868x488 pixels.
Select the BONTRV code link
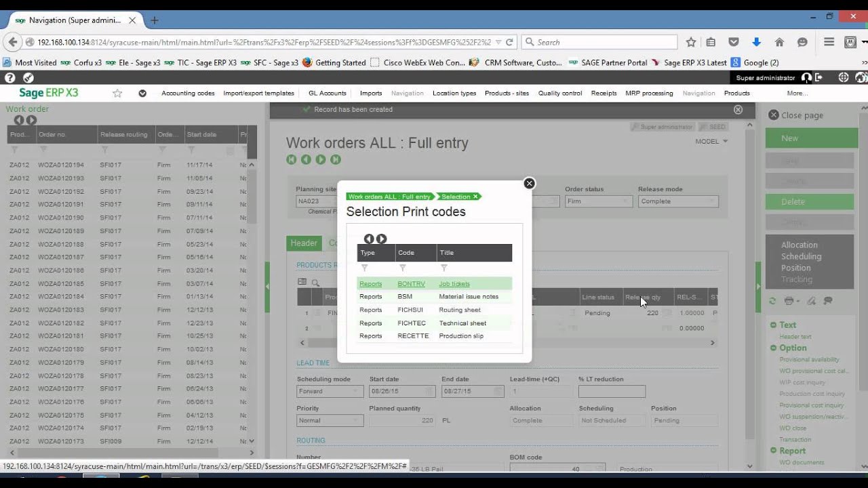[x=411, y=284]
